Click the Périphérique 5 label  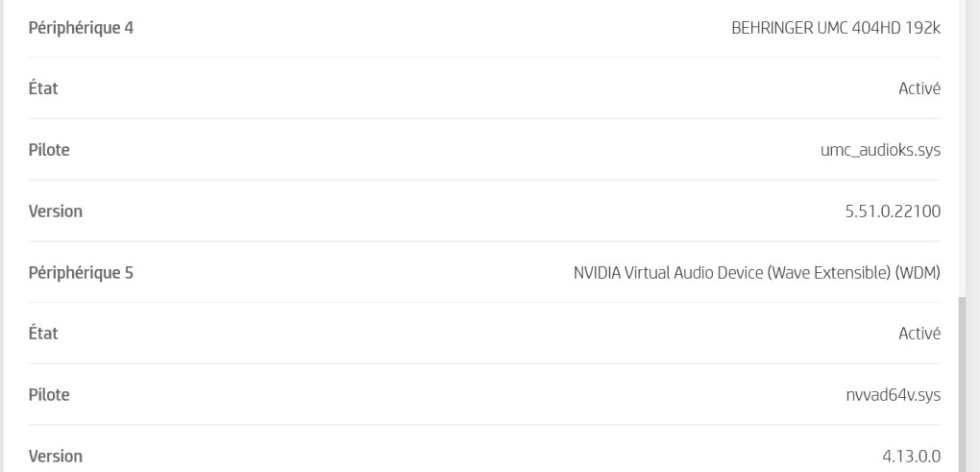click(x=81, y=273)
